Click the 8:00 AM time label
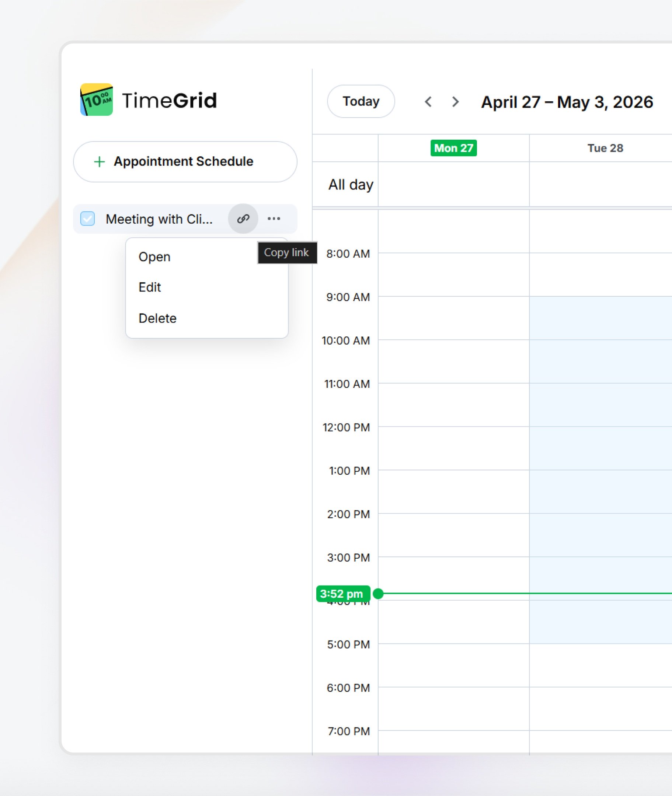The width and height of the screenshot is (672, 796). point(348,254)
